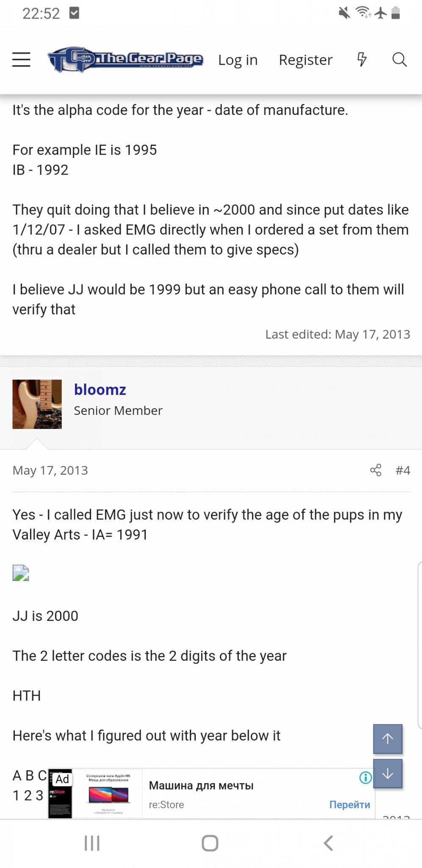Open permalink for post #4
This screenshot has width=422, height=868.
pyautogui.click(x=403, y=470)
